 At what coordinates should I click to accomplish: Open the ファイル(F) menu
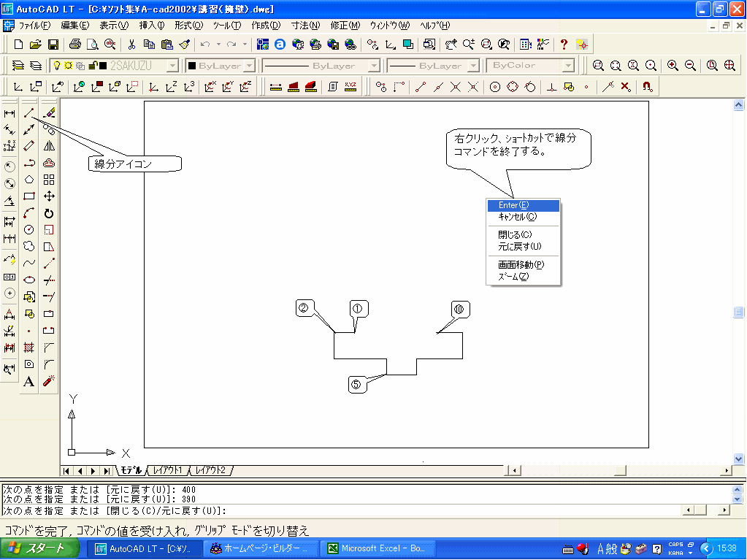point(34,26)
